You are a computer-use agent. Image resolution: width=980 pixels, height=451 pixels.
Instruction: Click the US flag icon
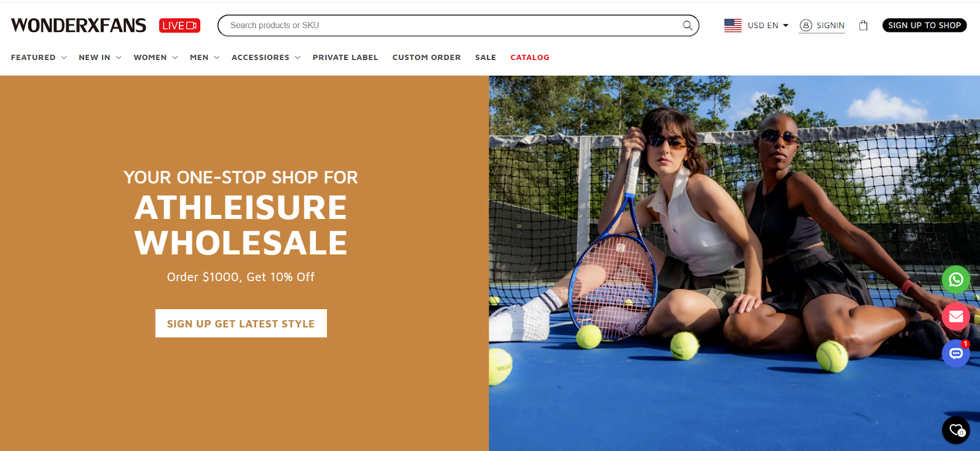pos(733,25)
